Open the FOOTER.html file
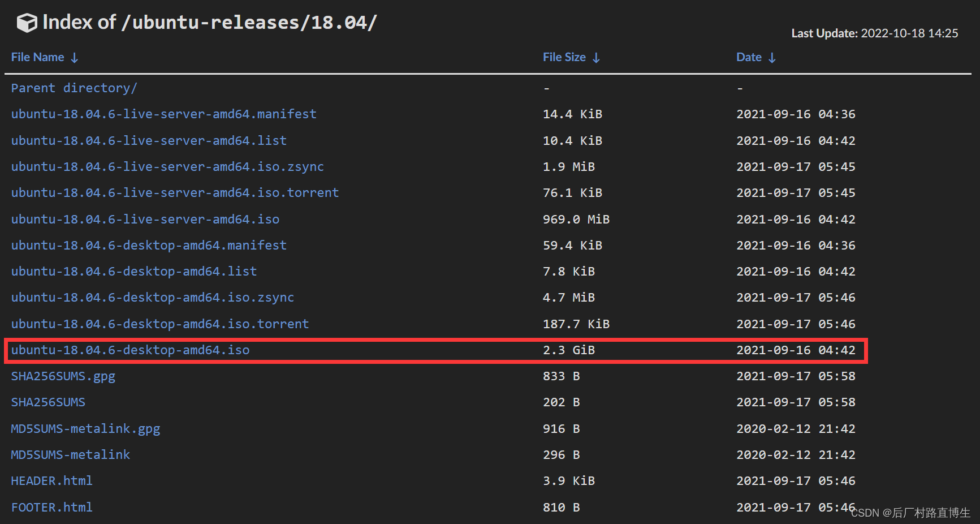This screenshot has width=980, height=524. (51, 506)
